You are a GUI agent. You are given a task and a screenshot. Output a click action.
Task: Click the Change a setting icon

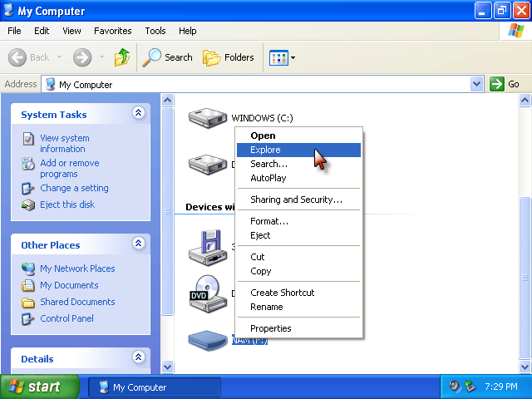28,189
